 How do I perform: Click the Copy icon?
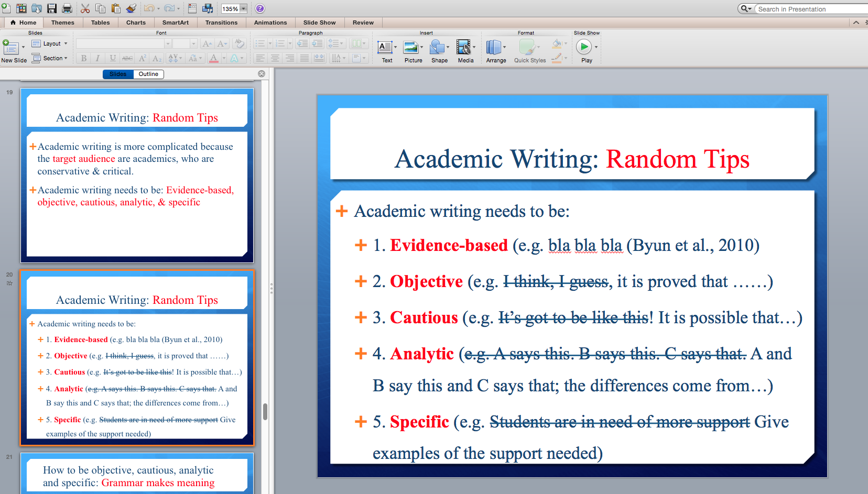[x=100, y=8]
